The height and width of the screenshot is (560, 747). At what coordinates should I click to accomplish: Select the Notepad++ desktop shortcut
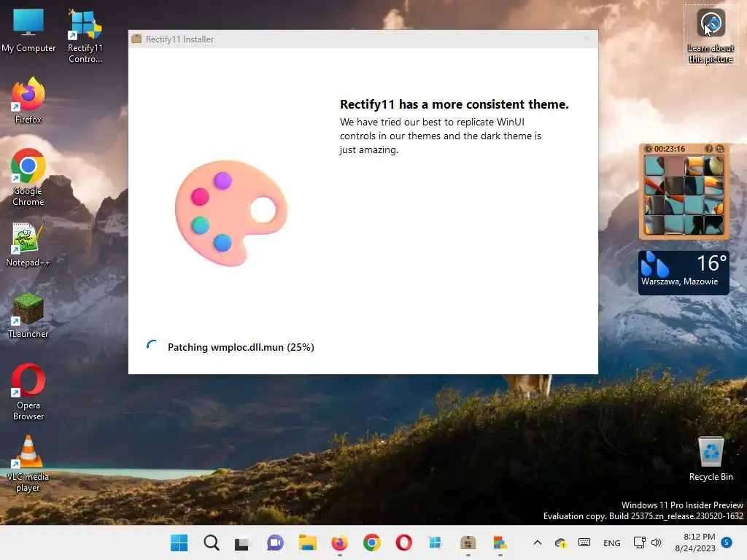coord(28,244)
